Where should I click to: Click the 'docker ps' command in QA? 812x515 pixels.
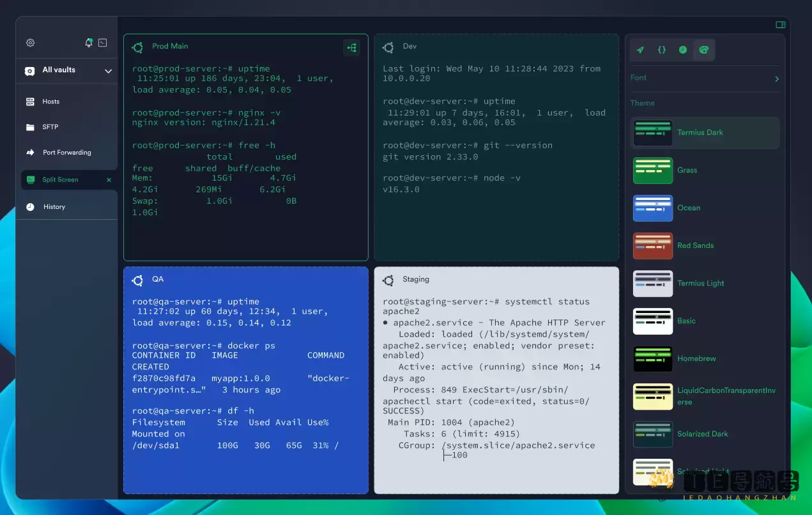[252, 346]
